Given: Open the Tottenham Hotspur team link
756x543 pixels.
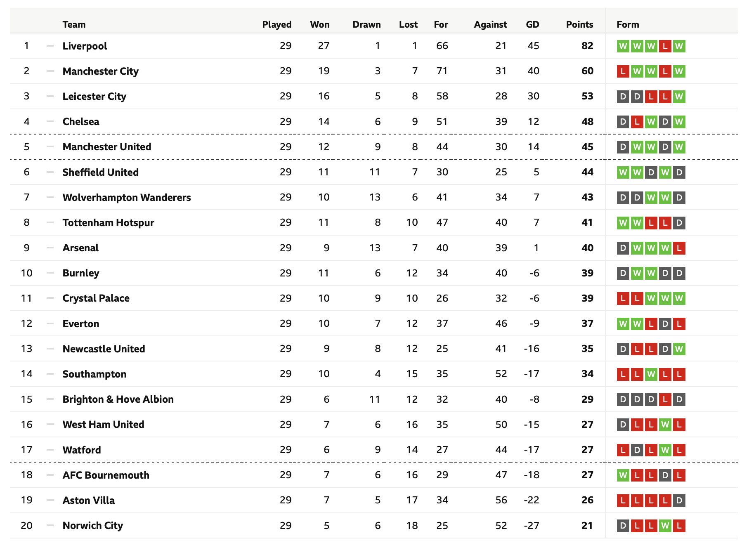Looking at the screenshot, I should 108,223.
